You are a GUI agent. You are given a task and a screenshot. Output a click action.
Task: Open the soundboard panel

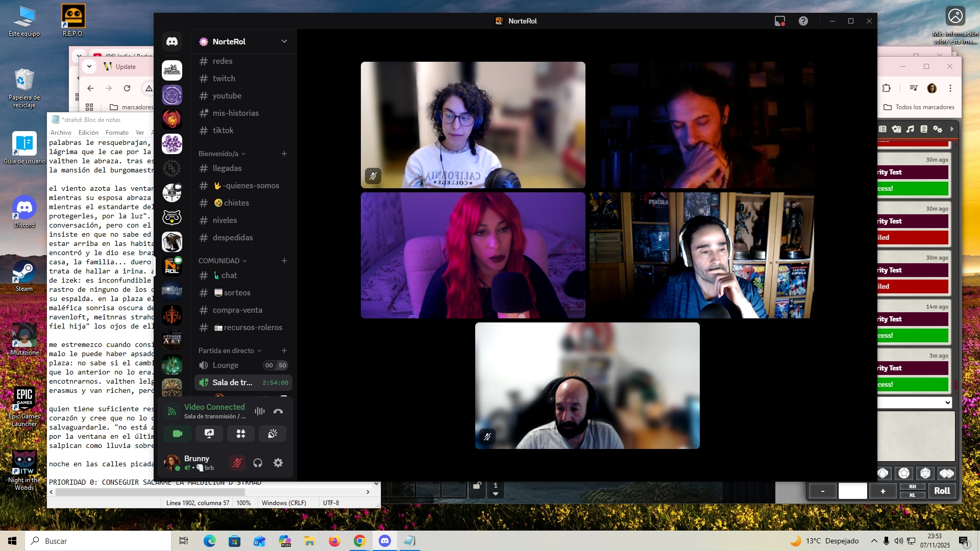(x=273, y=434)
